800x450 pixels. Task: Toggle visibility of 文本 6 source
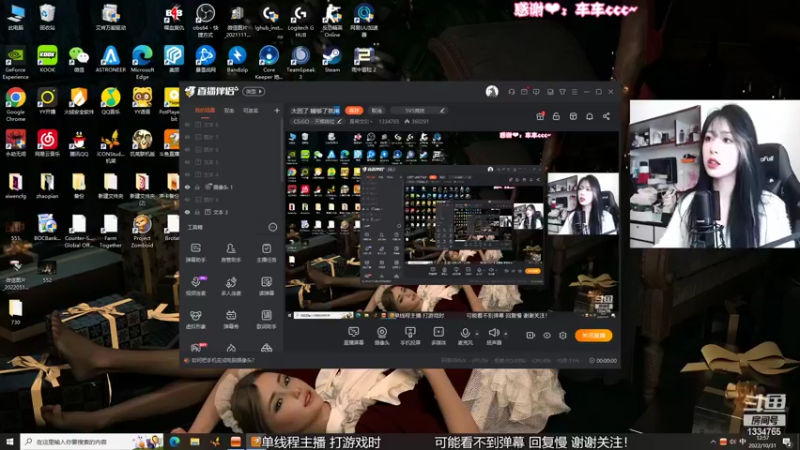click(187, 124)
